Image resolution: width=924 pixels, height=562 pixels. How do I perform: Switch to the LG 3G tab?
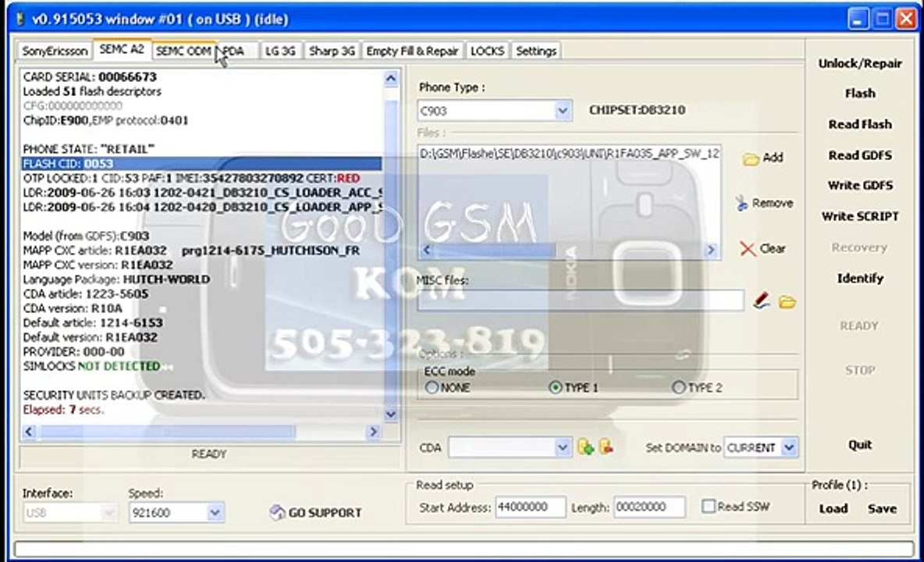280,52
